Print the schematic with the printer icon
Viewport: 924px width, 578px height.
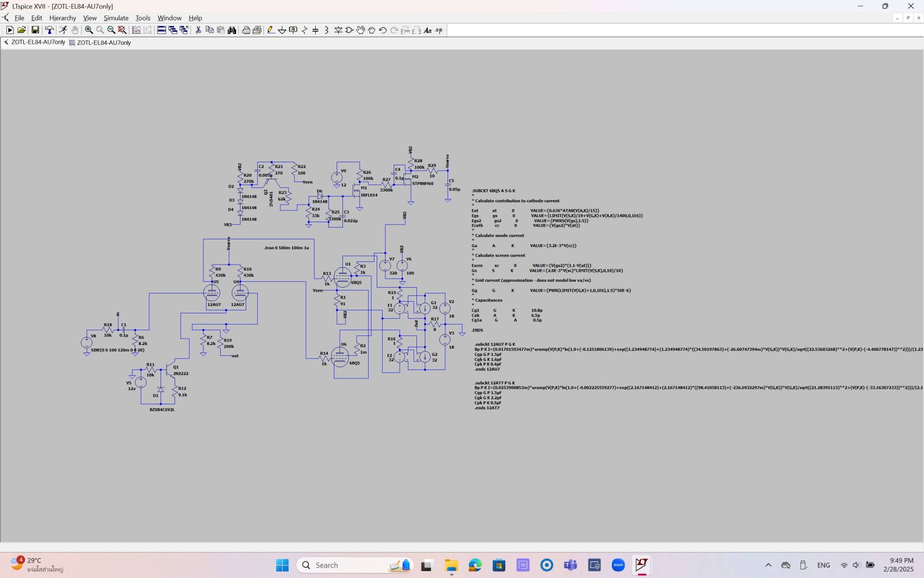coord(257,30)
